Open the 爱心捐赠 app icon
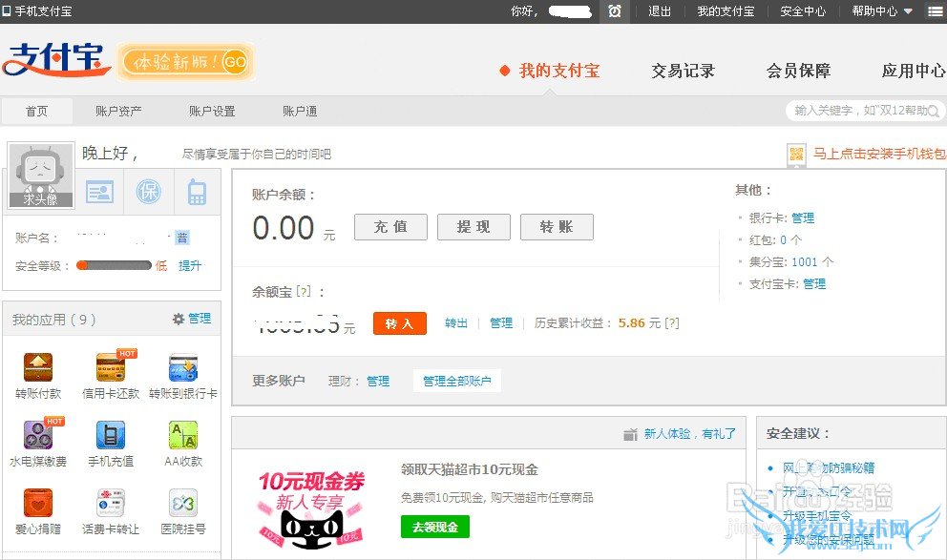Viewport: 947px width, 560px height. 38,503
